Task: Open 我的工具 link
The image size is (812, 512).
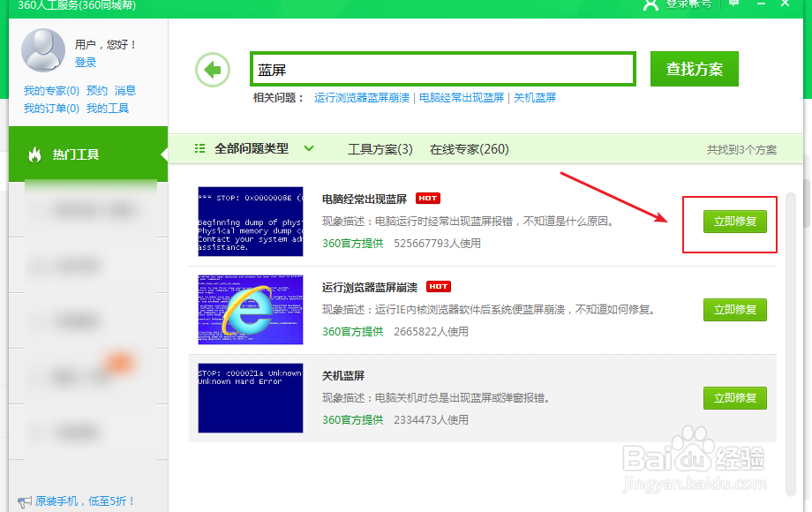Action: point(107,109)
